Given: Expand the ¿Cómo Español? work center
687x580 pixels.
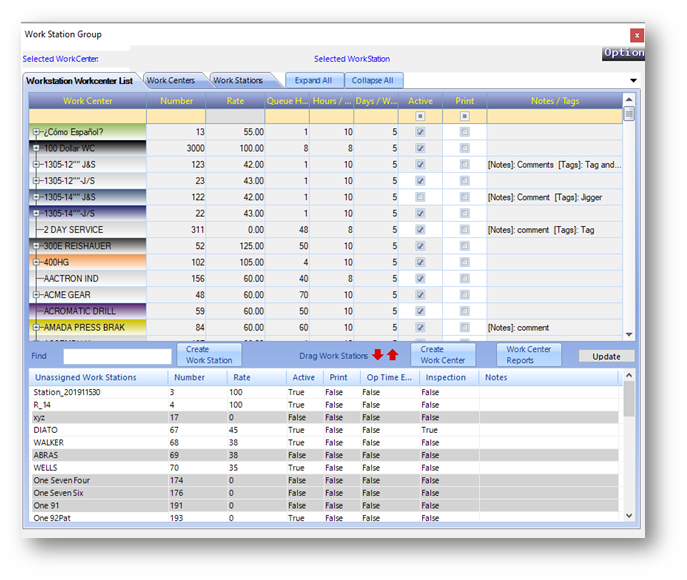Looking at the screenshot, I should (36, 132).
